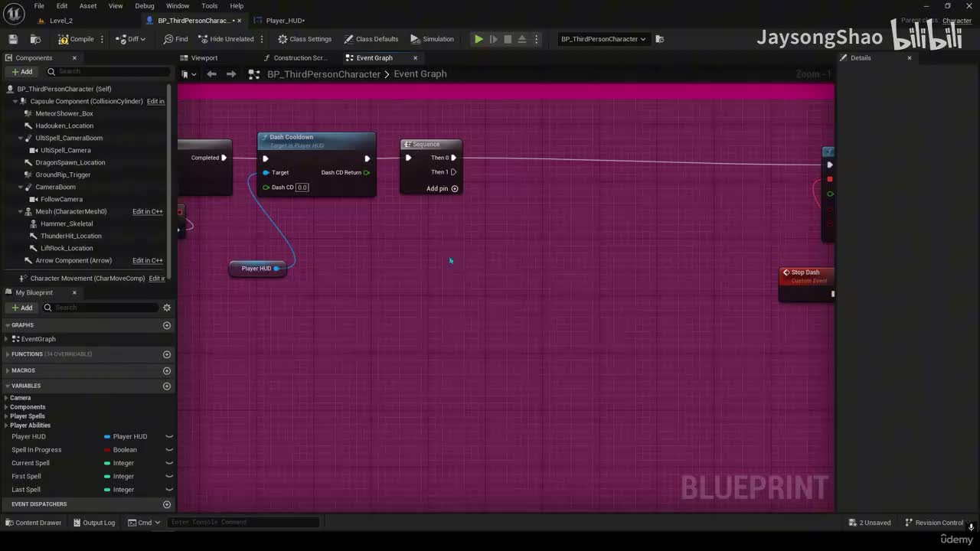980x551 pixels.
Task: Click Add in the Components panel
Action: 22,72
